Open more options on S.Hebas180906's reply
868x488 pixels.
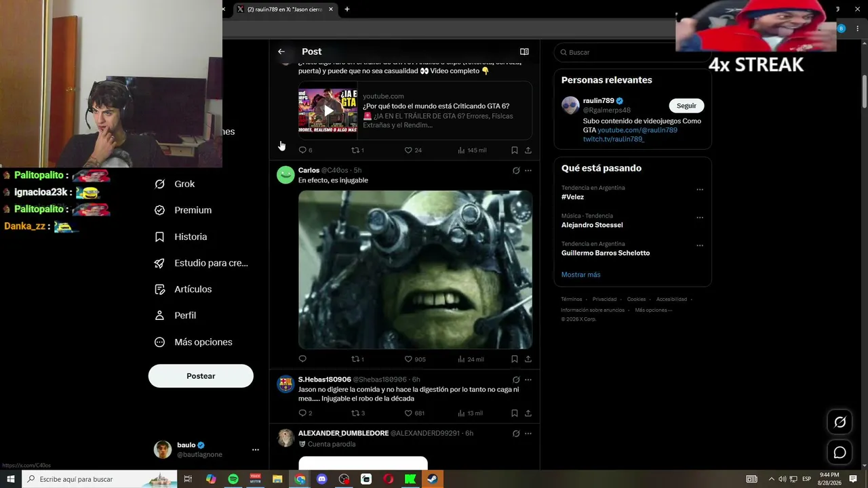pyautogui.click(x=528, y=380)
